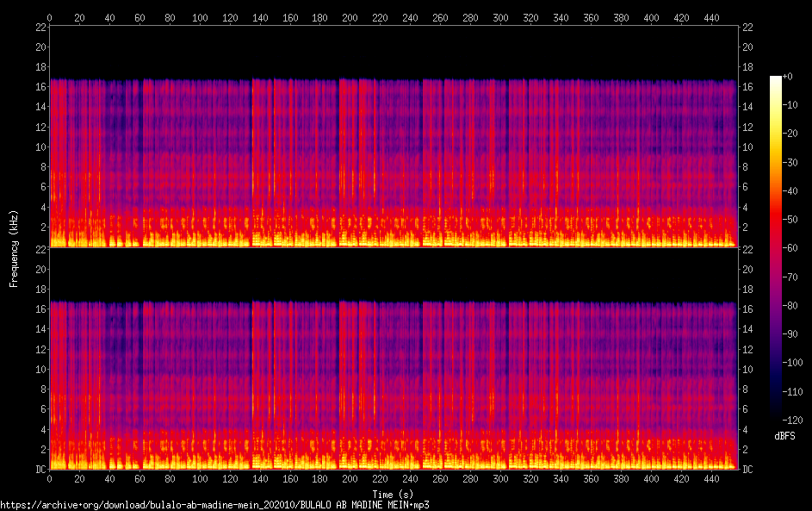Click "300" on the top time axis
The image size is (812, 511).
(501, 17)
